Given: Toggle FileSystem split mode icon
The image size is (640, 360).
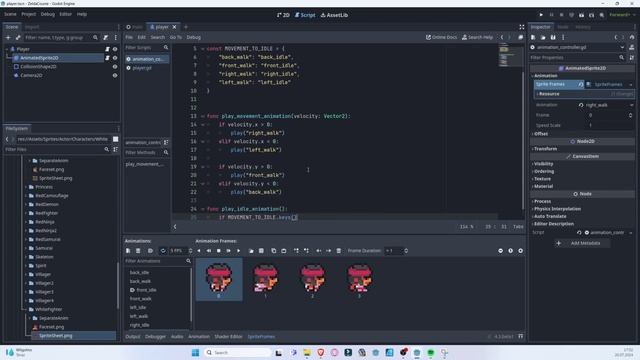Looking at the screenshot, I should 116,139.
